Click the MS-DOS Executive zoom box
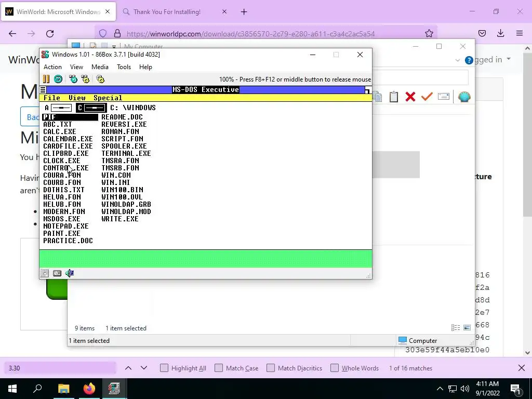The height and width of the screenshot is (399, 532). point(368,90)
